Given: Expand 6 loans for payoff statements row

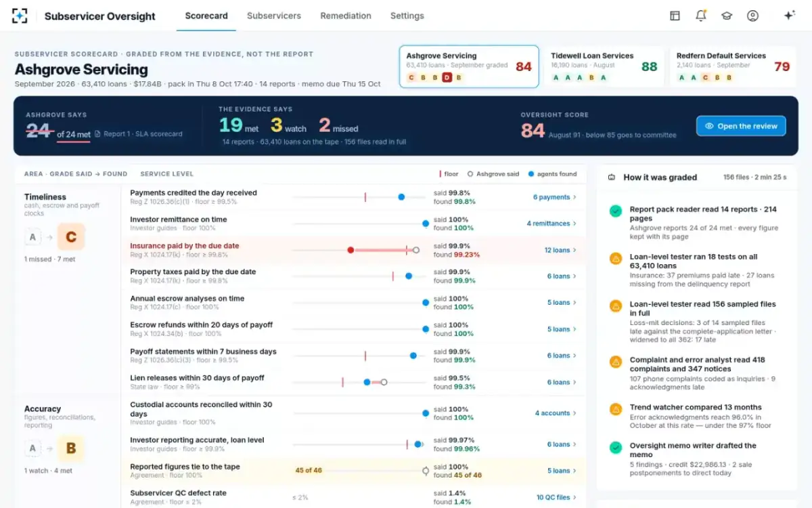Looking at the screenshot, I should [562, 356].
